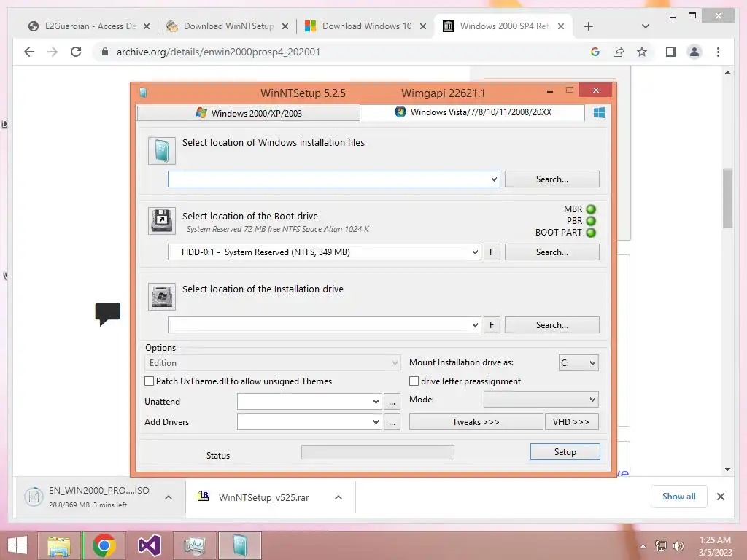Click the WinNTSetup title bar icon
The height and width of the screenshot is (560, 747).
[144, 93]
